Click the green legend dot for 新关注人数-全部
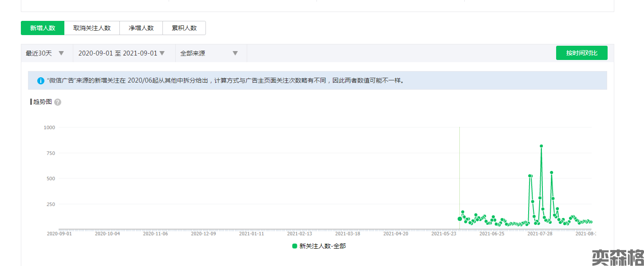The height and width of the screenshot is (266, 644). point(295,246)
